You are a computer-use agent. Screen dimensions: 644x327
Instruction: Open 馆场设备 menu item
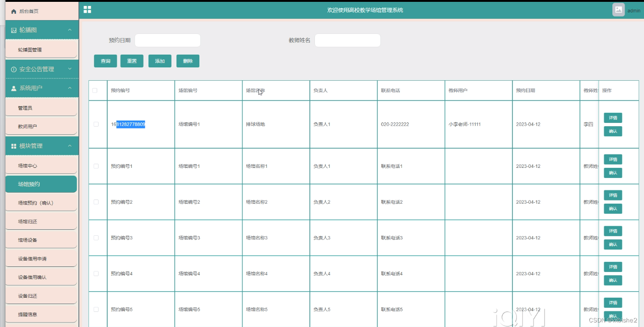[x=41, y=240]
